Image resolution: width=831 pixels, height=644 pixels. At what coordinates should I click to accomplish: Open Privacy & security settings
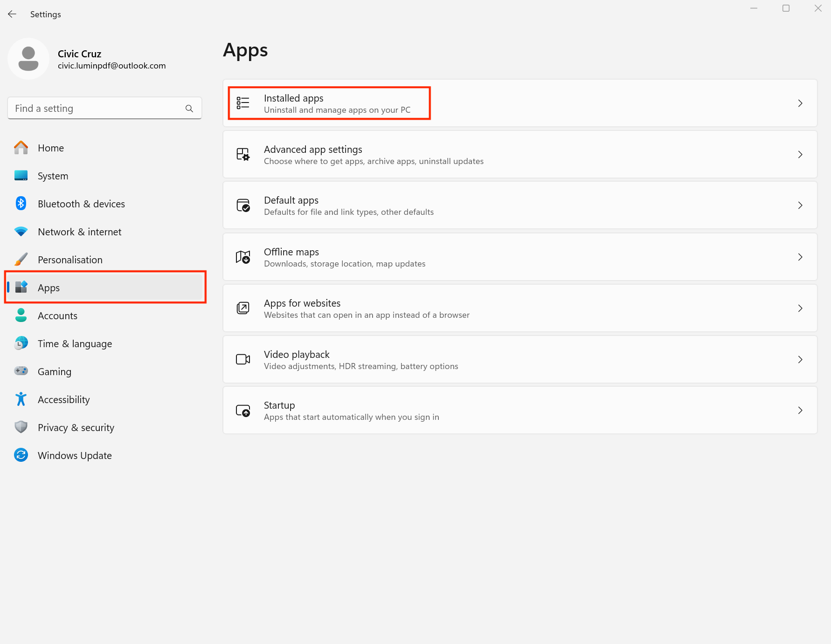76,427
